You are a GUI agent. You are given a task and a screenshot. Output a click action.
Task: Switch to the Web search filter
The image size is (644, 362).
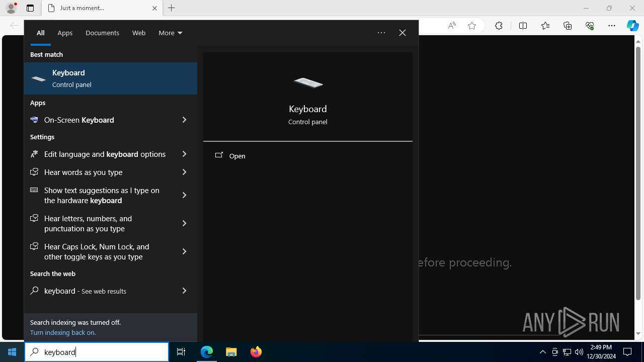coord(139,33)
